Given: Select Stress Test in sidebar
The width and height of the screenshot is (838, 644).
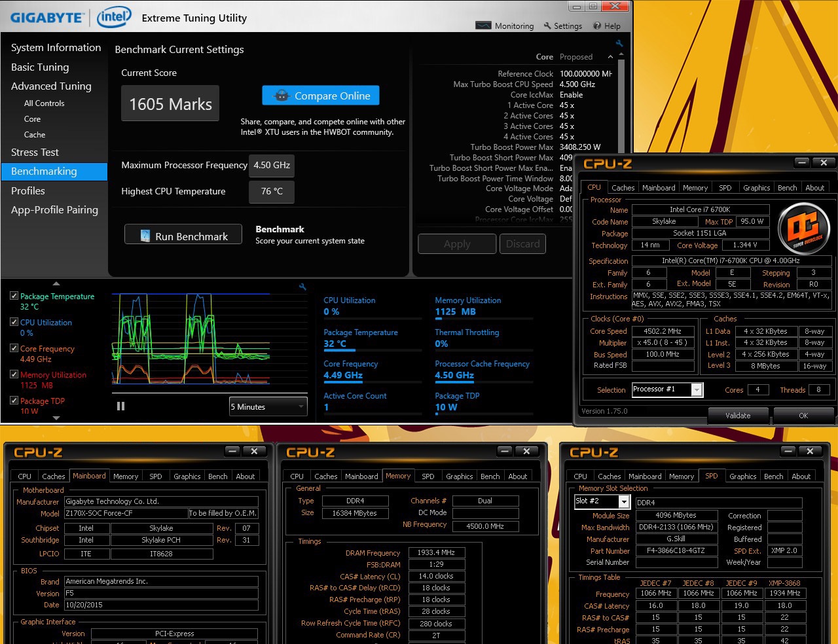Looking at the screenshot, I should tap(35, 152).
